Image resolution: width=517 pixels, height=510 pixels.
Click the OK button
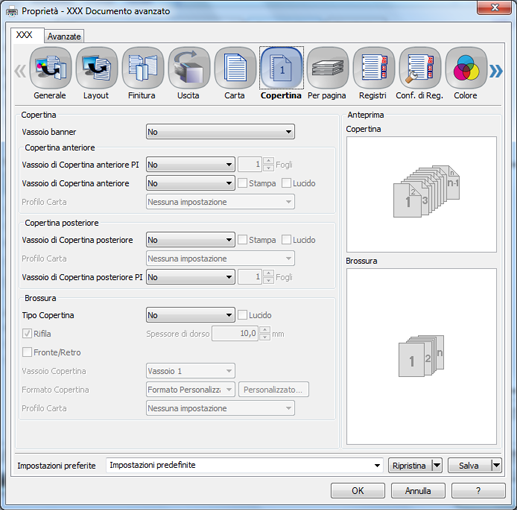358,491
